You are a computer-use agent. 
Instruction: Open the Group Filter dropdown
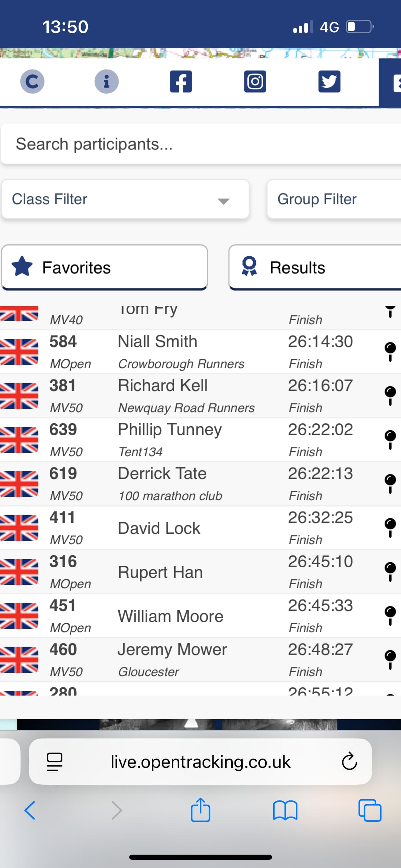[x=334, y=199]
